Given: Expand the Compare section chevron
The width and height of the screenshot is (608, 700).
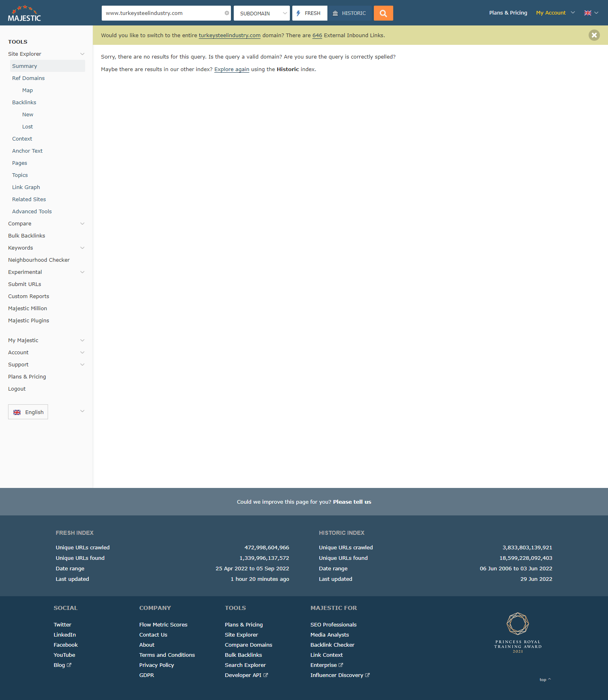Looking at the screenshot, I should click(x=82, y=224).
